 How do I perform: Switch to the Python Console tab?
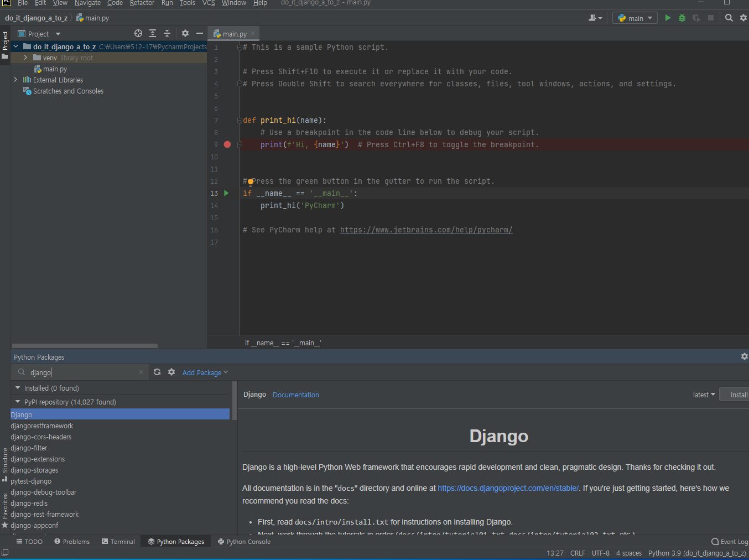pyautogui.click(x=244, y=542)
